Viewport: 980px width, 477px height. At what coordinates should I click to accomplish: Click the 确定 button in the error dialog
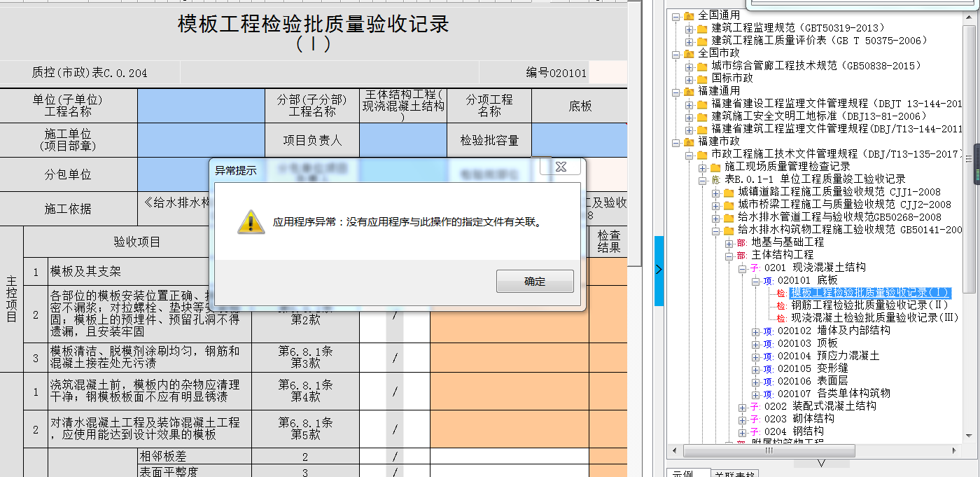(535, 282)
